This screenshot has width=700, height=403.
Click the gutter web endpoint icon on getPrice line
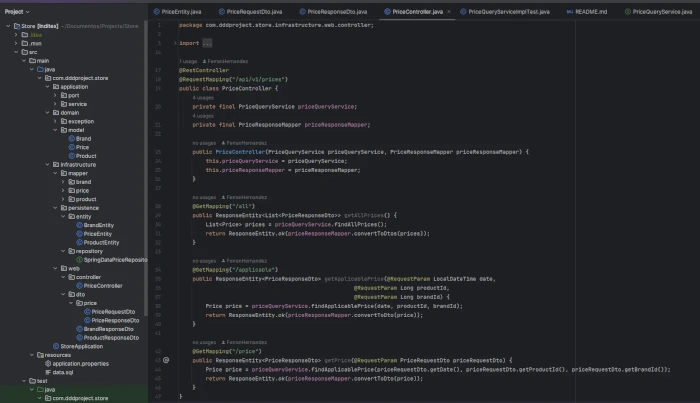(x=166, y=360)
